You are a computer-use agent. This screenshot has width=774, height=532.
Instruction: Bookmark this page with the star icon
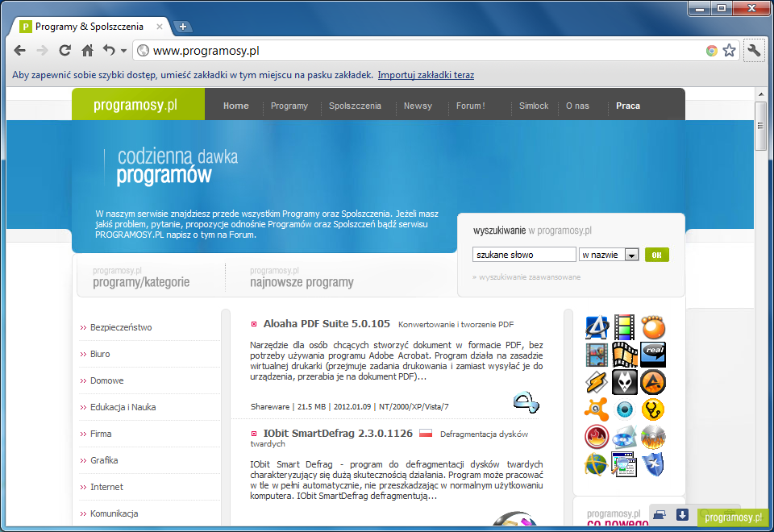pyautogui.click(x=729, y=50)
